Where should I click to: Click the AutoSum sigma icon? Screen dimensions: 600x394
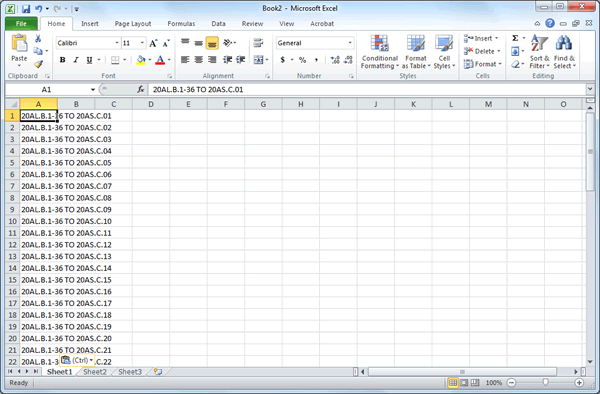[515, 38]
